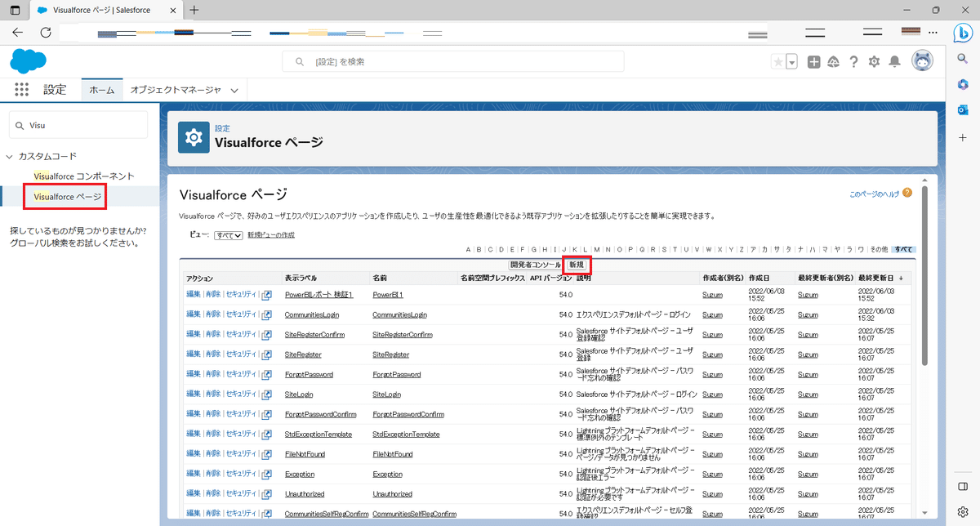Viewport: 980px width, 526px height.
Task: Click the 開発者コンソール button
Action: pos(536,265)
